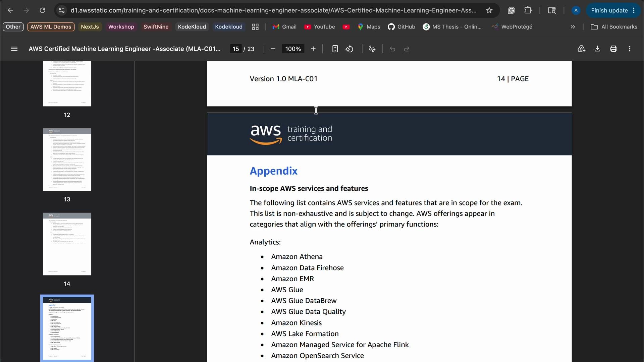Open the Workshop bookmark folder
This screenshot has height=362, width=644.
pos(121,27)
